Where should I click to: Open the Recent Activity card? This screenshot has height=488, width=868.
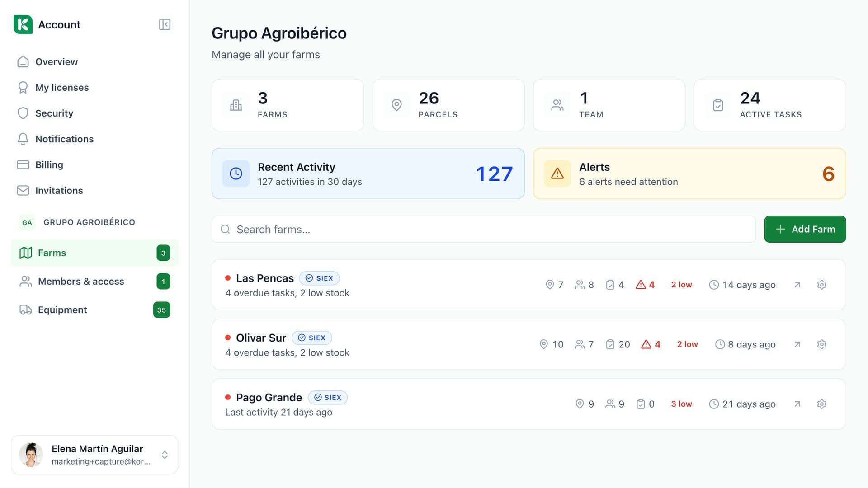click(x=368, y=174)
